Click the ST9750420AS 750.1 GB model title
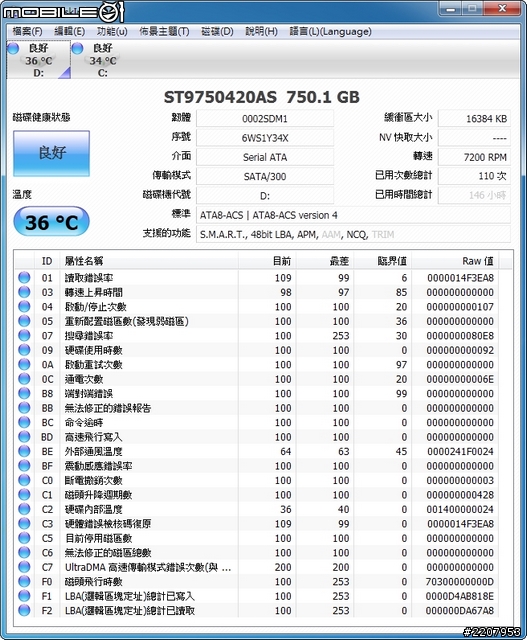 point(262,97)
